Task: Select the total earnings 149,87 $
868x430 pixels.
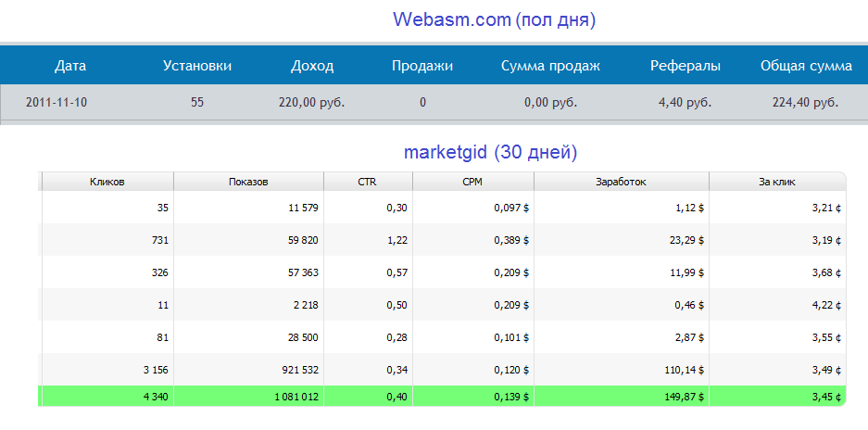Action: tap(685, 397)
